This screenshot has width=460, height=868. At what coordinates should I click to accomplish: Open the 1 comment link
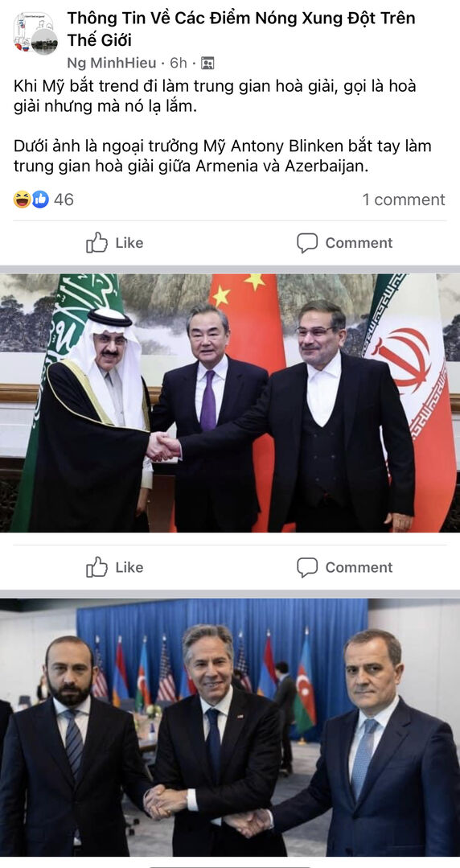click(x=404, y=200)
